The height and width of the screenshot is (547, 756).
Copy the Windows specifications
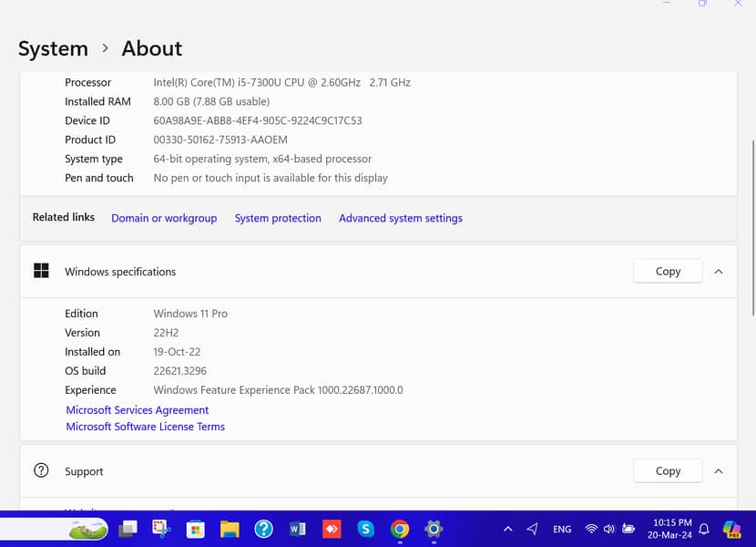point(668,272)
